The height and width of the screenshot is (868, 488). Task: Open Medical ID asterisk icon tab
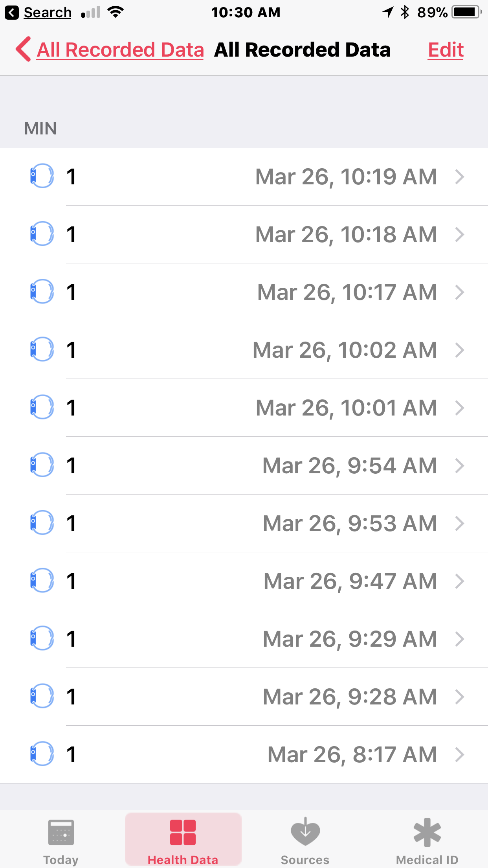[x=427, y=833]
